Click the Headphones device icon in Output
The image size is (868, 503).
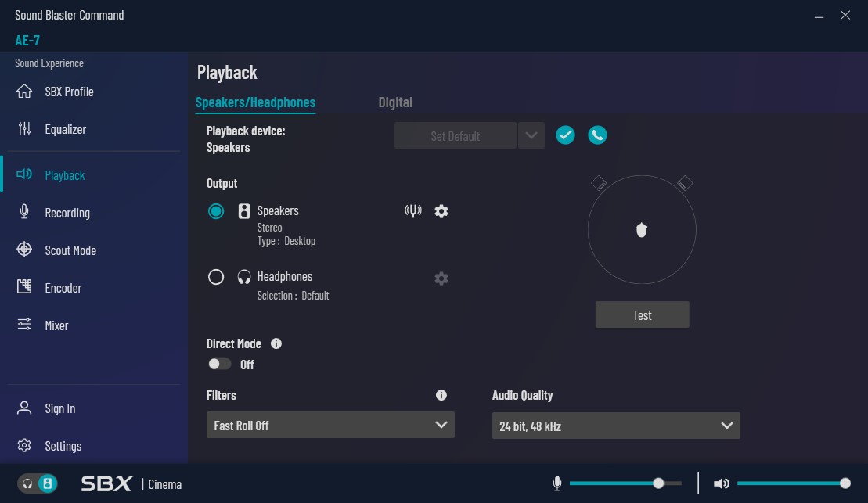click(x=244, y=277)
